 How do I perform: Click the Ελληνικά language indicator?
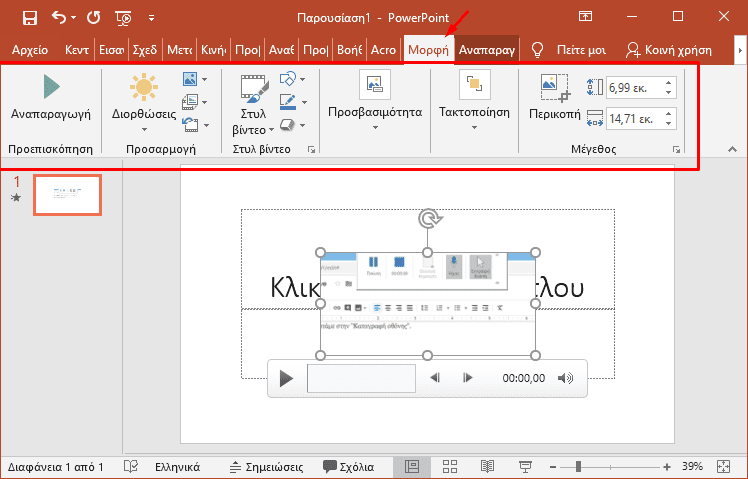point(177,467)
